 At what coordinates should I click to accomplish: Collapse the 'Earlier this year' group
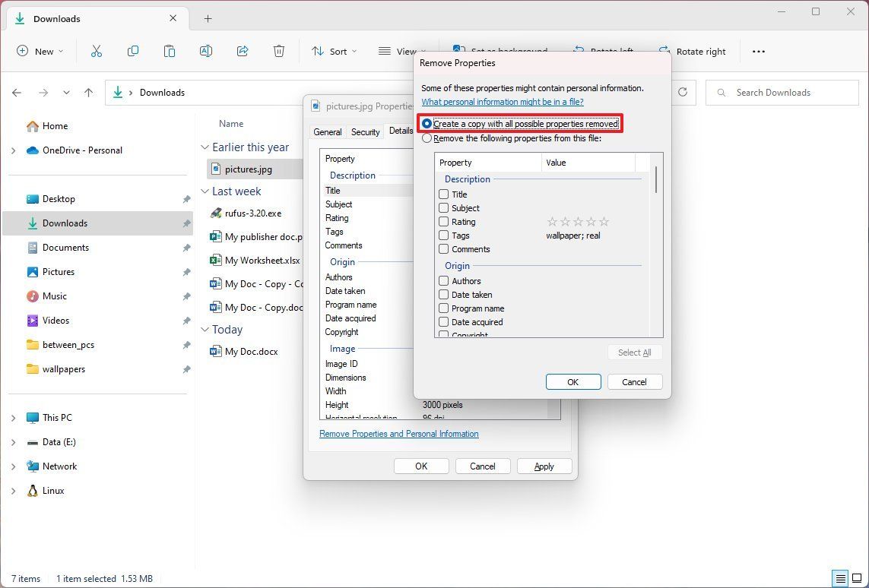pyautogui.click(x=204, y=147)
